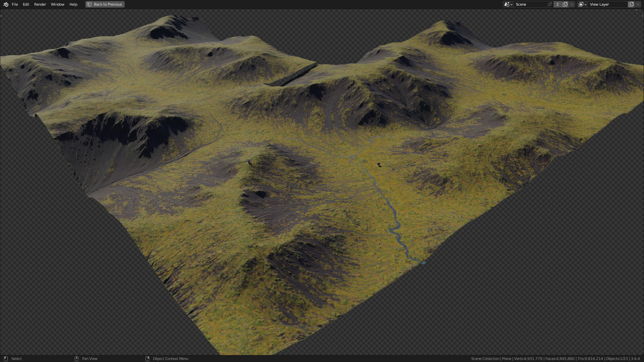Click the Add View Layer icon

pyautogui.click(x=631, y=4)
